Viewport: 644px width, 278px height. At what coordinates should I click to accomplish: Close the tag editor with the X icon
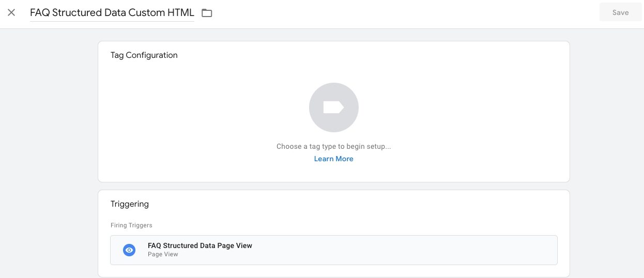[x=11, y=12]
